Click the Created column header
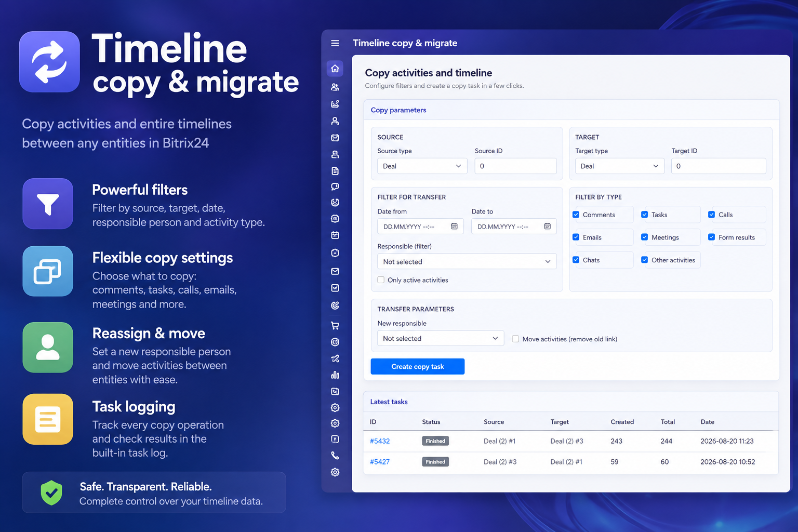The width and height of the screenshot is (798, 532). [622, 422]
